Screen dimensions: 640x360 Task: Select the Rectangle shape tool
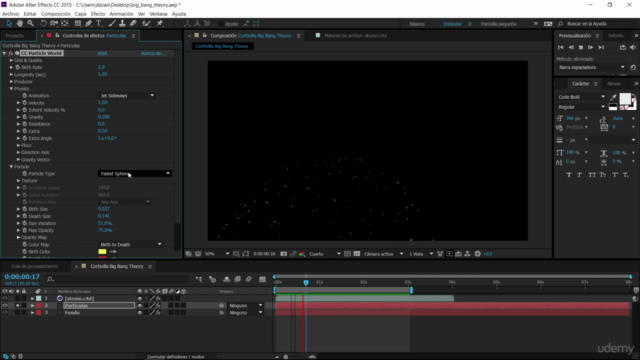click(78, 24)
